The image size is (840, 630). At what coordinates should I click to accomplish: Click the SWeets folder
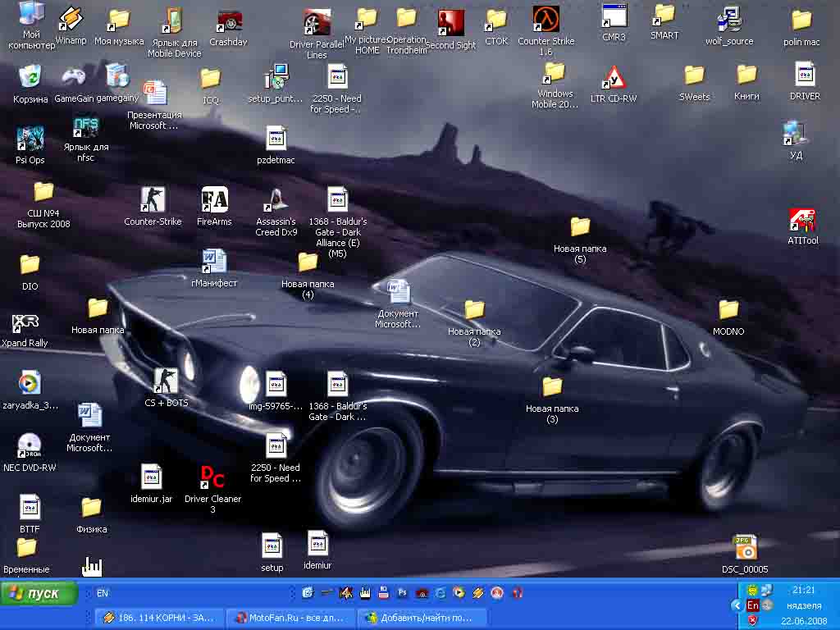tap(694, 75)
